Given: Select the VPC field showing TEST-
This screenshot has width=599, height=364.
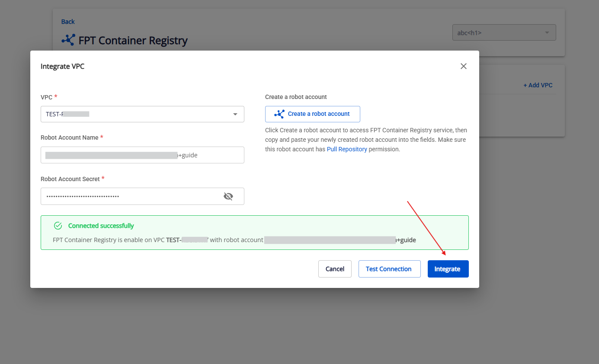Looking at the screenshot, I should tap(134, 115).
